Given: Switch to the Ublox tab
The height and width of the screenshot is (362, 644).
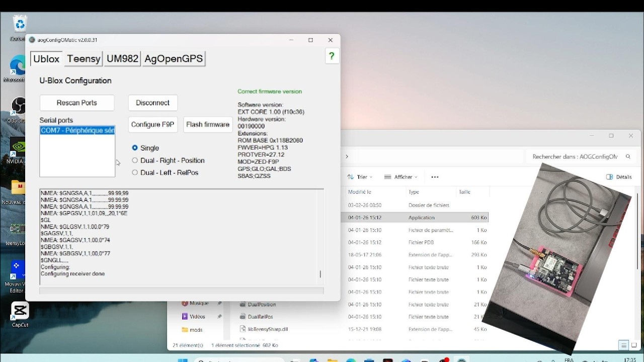Looking at the screenshot, I should [46, 59].
